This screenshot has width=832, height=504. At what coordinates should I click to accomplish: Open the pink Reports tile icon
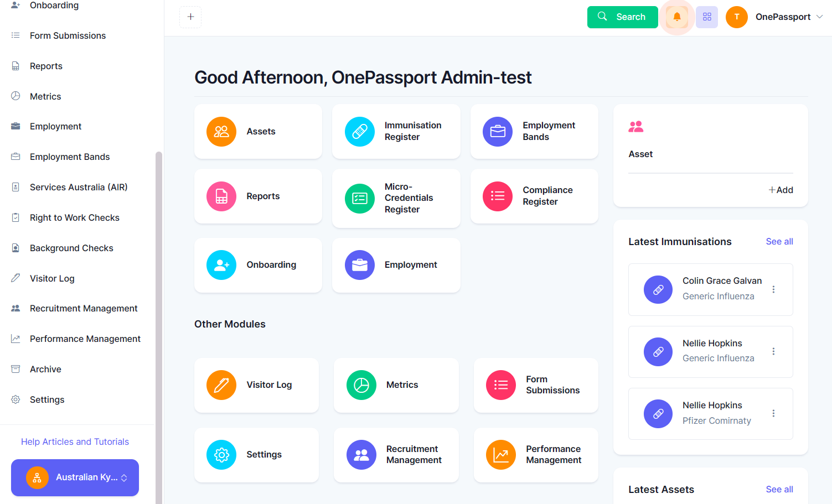(221, 196)
